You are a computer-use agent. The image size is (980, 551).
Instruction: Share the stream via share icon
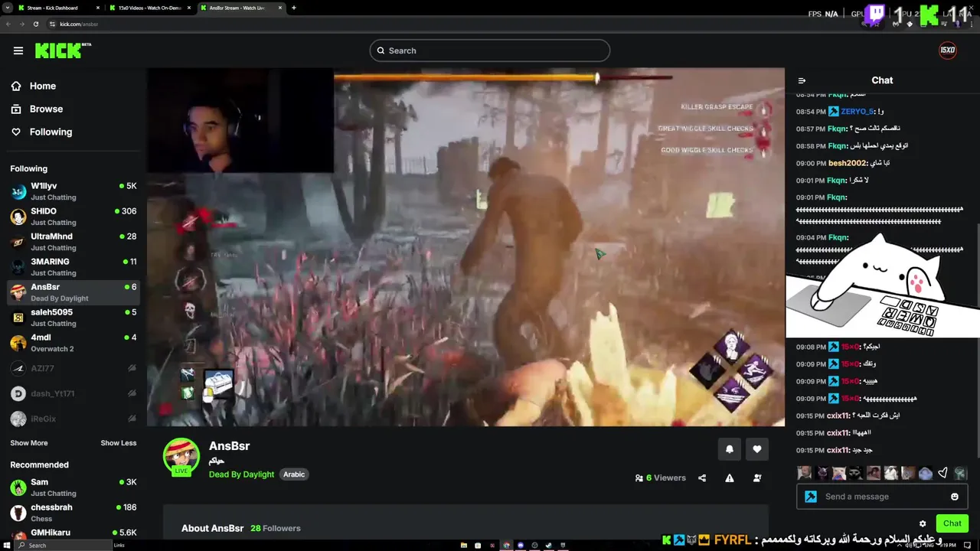coord(702,478)
